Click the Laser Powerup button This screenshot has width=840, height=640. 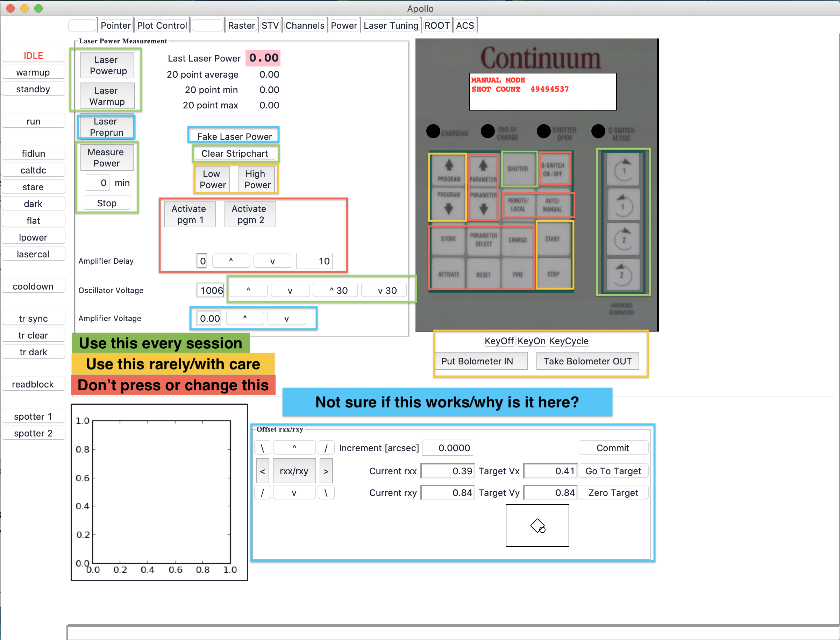[107, 65]
